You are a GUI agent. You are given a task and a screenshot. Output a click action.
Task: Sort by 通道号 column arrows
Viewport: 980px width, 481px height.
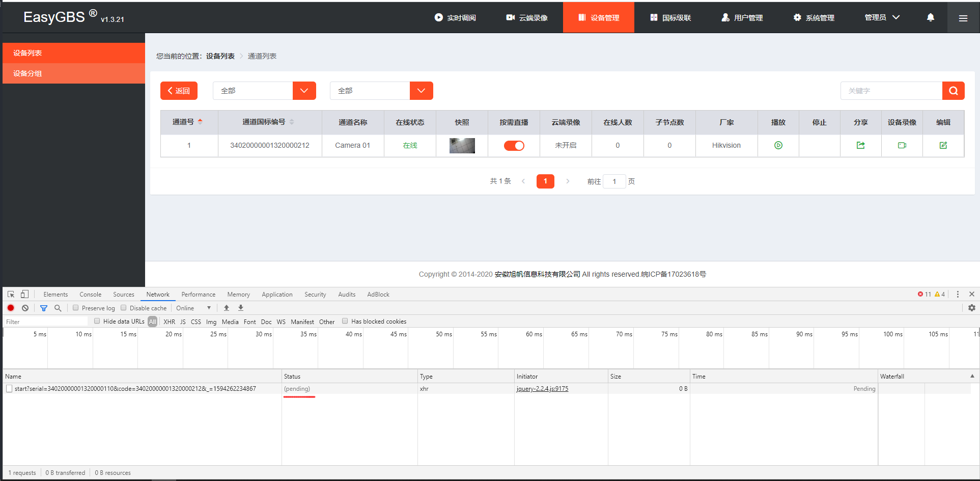tap(200, 122)
